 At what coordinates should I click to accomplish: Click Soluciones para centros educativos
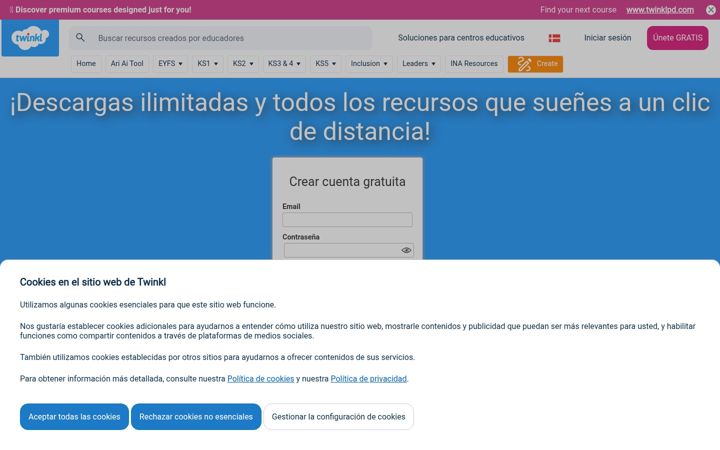click(461, 38)
